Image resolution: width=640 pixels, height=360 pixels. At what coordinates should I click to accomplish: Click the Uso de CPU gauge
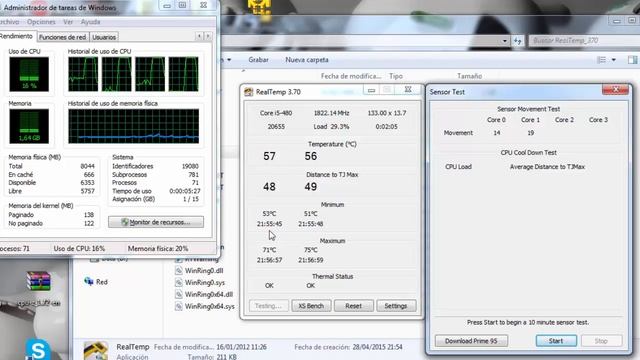pos(29,74)
